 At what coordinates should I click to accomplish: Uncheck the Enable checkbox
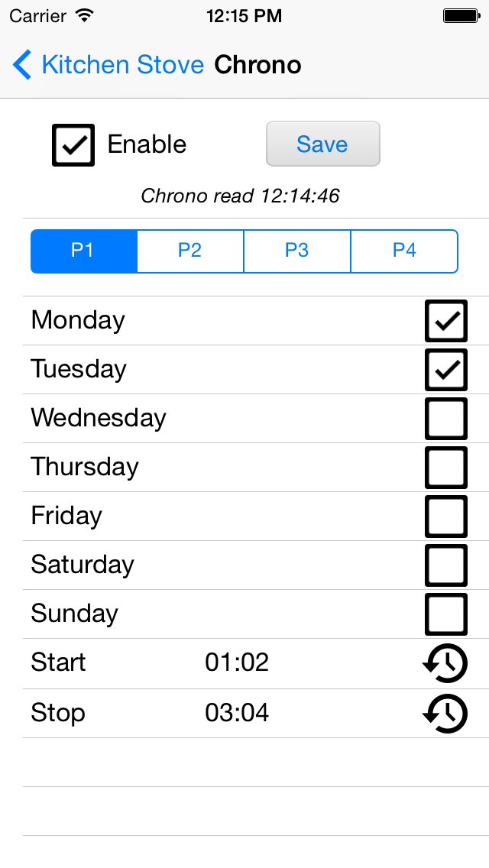click(x=73, y=145)
